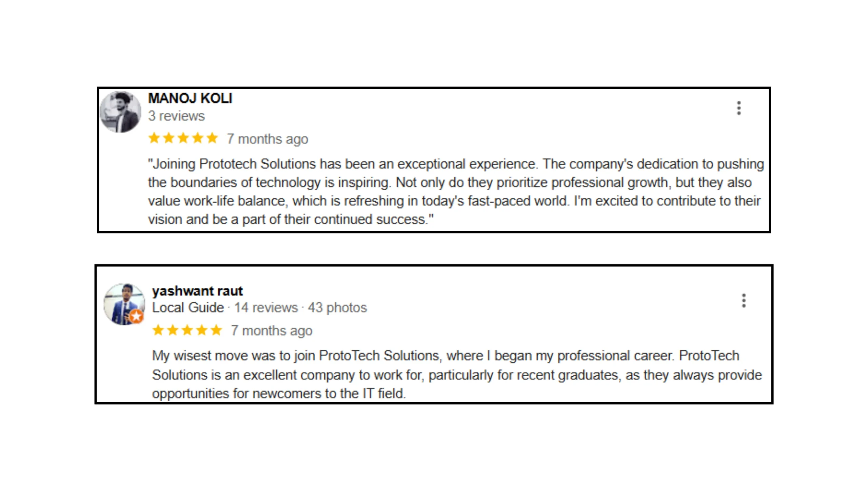Open yashwant raut's reviewer profile

click(197, 290)
